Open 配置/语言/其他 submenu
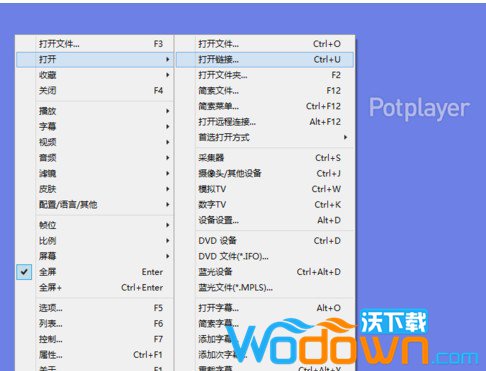The image size is (486, 371). click(x=95, y=204)
